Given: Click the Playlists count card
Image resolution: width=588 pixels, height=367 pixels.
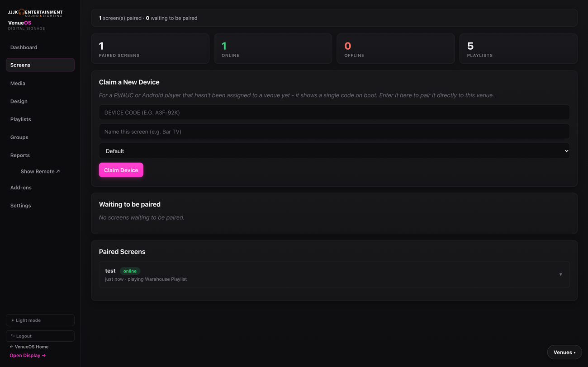Looking at the screenshot, I should pyautogui.click(x=518, y=49).
